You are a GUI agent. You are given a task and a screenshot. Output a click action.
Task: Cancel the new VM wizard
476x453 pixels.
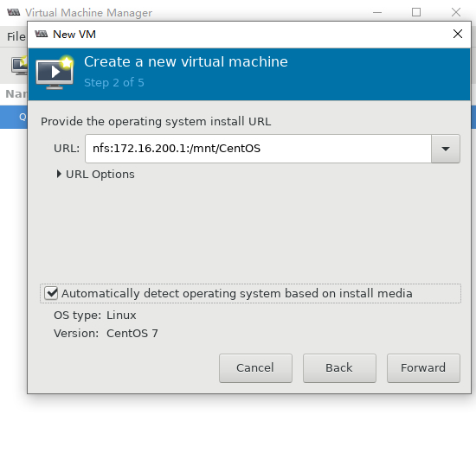pos(255,367)
